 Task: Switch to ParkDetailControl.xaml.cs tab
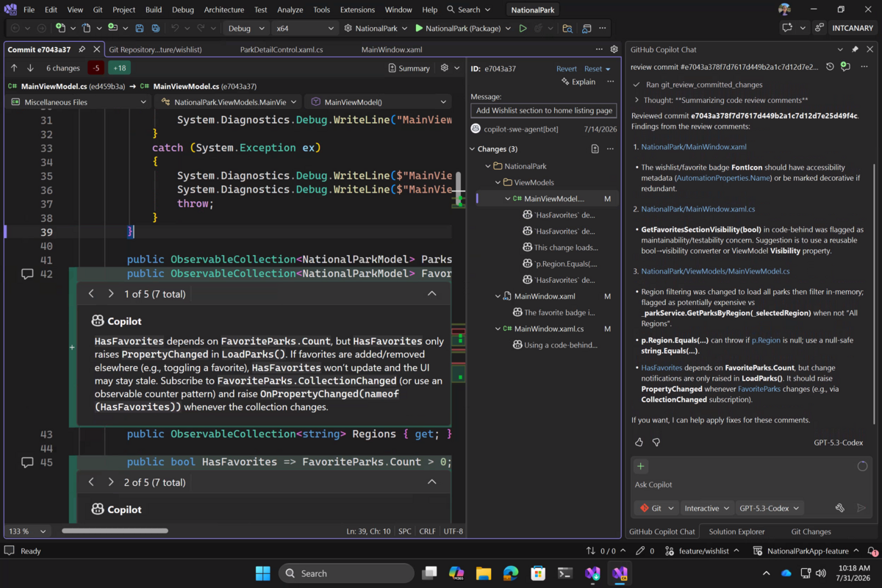click(x=282, y=49)
